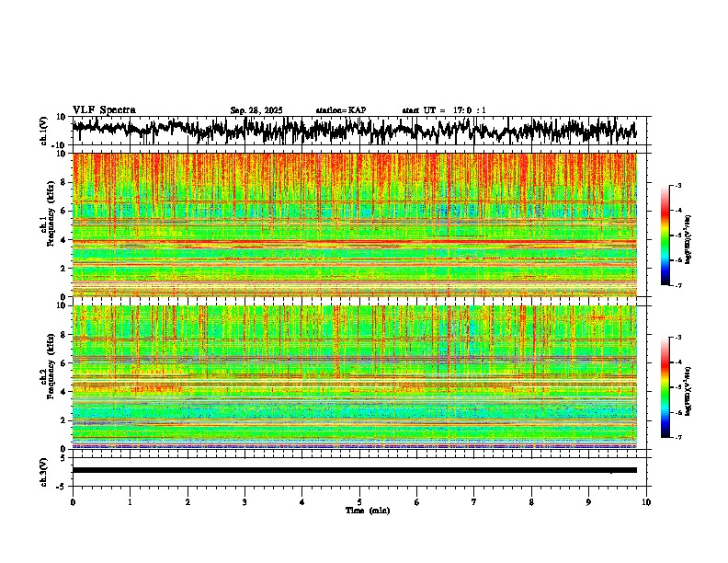Screen dimensions: 728x563
Task: Click time axis tick label "1"
Action: point(130,502)
